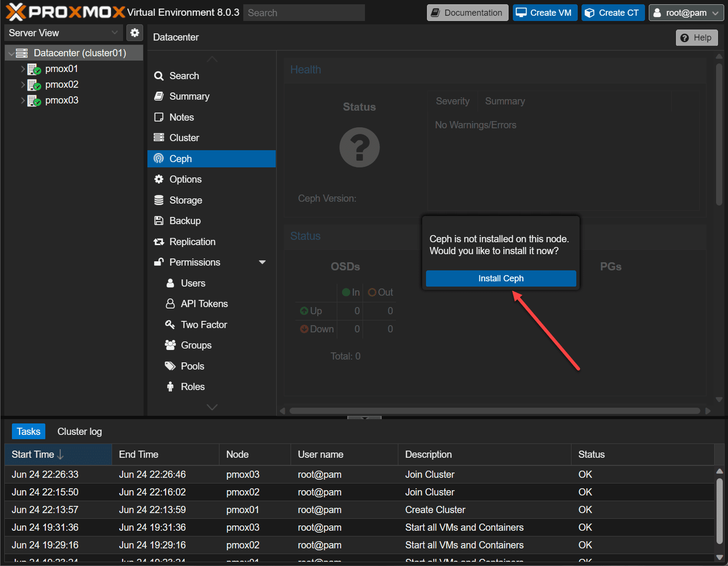Click the Install Ceph button

(x=500, y=278)
